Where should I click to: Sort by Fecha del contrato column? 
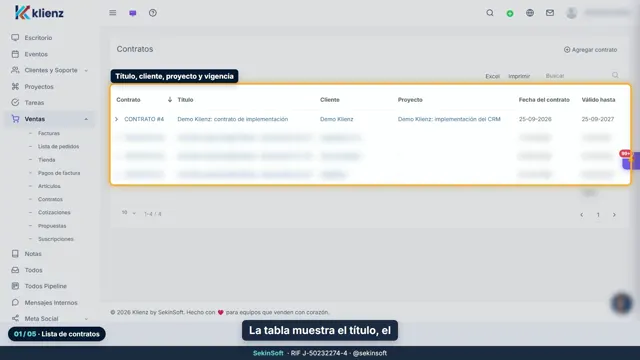544,100
